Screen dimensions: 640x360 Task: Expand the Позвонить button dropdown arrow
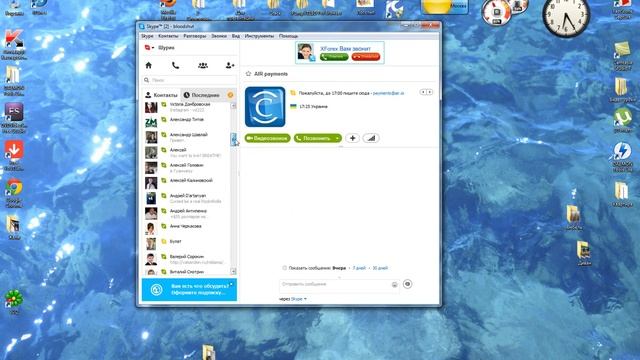pos(338,138)
